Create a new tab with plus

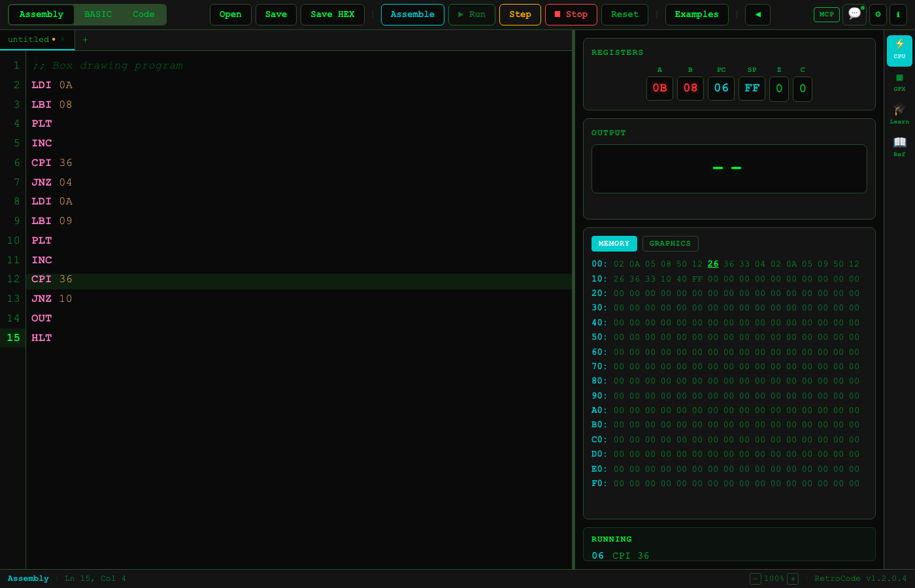pos(85,40)
